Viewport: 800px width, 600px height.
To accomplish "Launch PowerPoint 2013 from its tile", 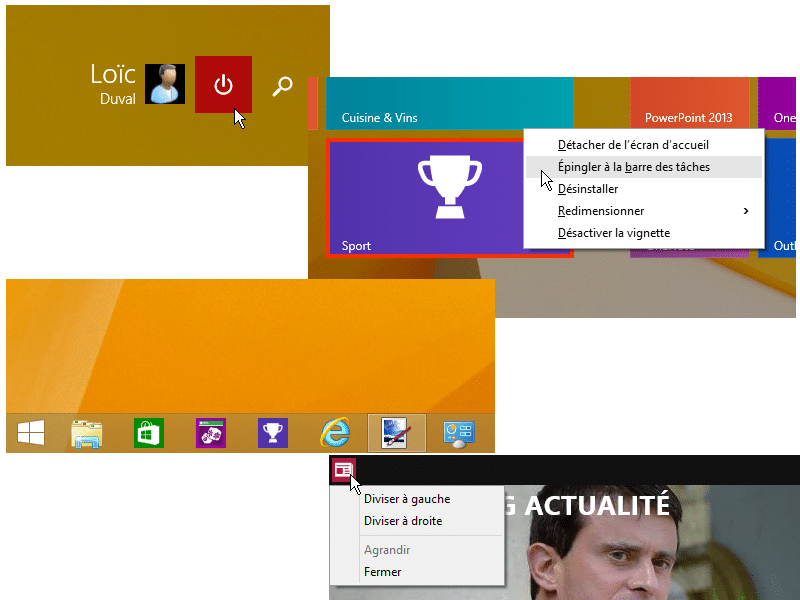I will coord(692,103).
